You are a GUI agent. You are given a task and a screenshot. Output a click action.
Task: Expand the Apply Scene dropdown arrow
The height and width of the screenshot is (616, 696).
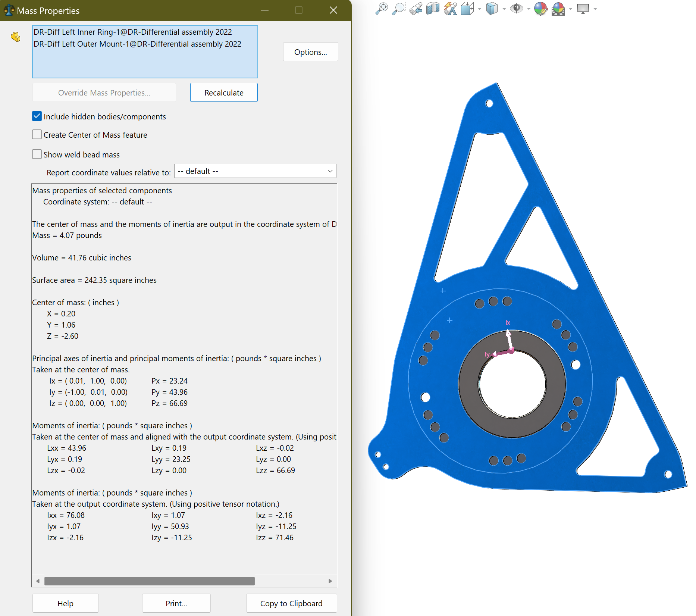point(571,9)
